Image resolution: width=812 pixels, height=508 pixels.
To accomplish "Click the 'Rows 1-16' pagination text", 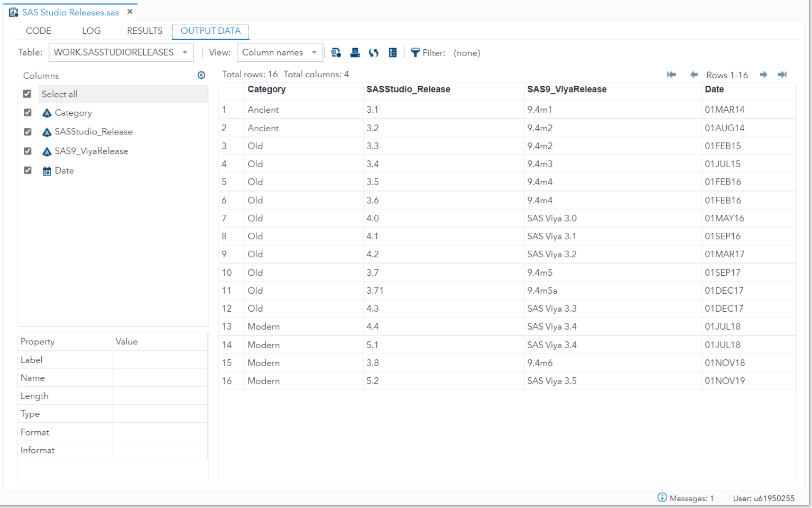I will (727, 75).
